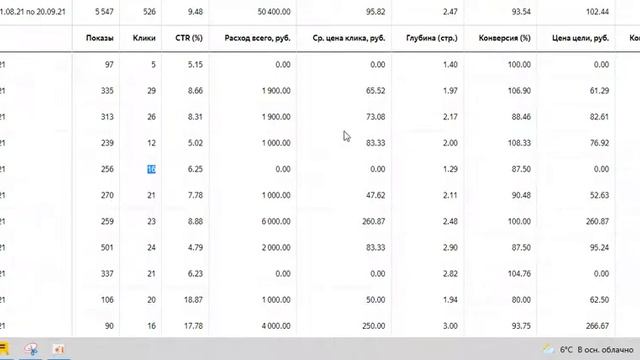This screenshot has height=360, width=640.
Task: Click the highlighted clicks cell in the 256 row
Action: click(x=151, y=169)
